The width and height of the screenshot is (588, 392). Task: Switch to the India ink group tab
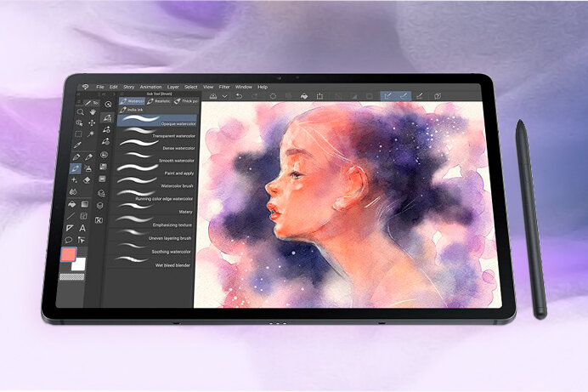(x=131, y=110)
